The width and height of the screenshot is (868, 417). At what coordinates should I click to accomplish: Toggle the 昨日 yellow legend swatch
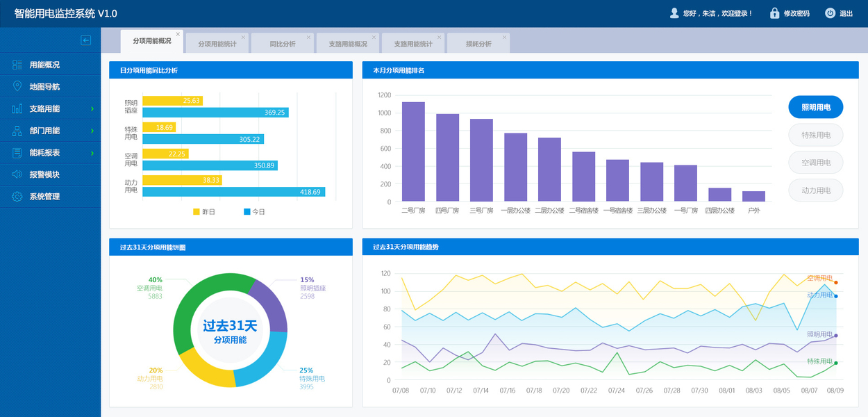point(196,211)
